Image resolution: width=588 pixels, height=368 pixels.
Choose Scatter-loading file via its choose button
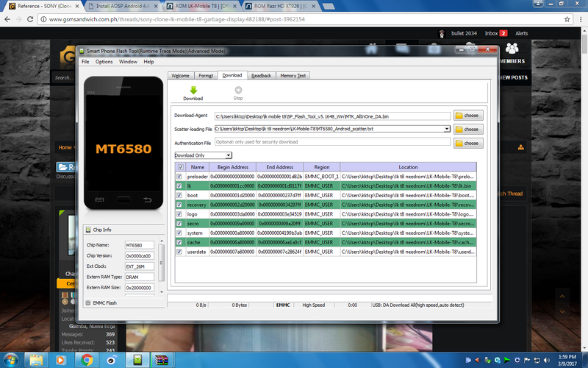point(468,130)
